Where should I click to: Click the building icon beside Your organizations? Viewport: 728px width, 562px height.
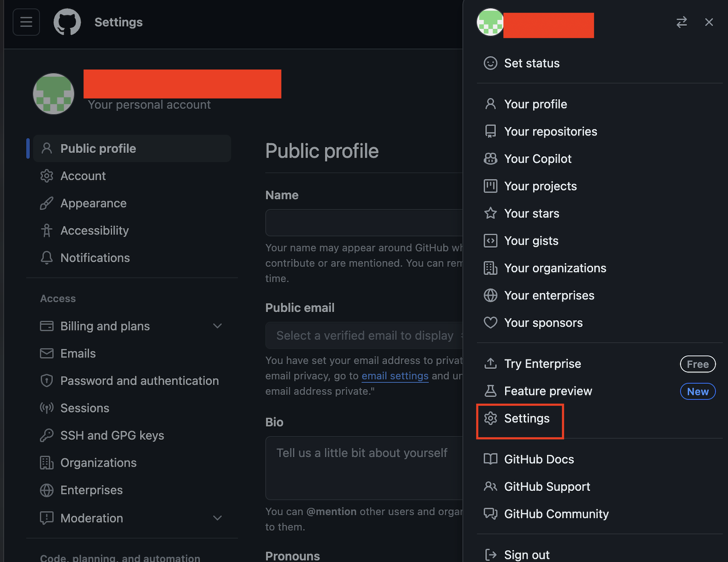490,268
